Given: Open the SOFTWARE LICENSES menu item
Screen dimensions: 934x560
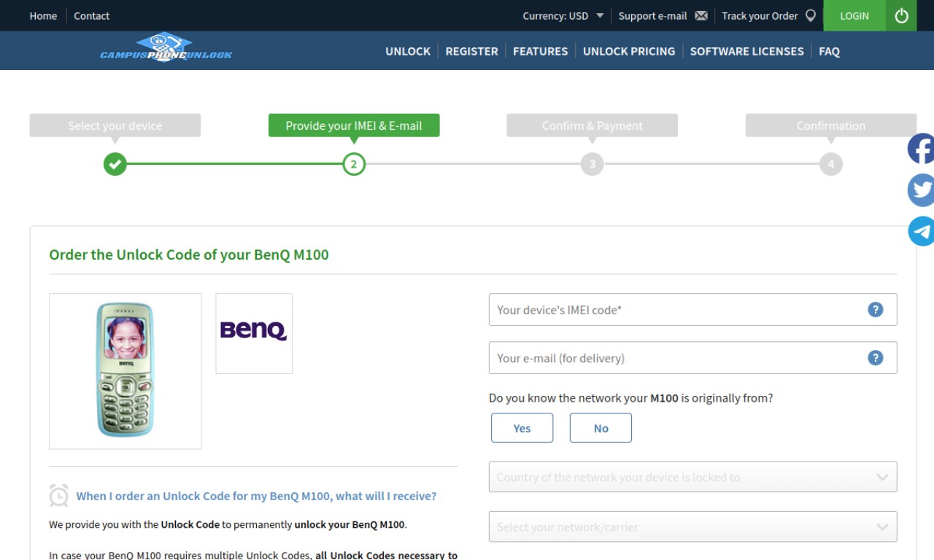Looking at the screenshot, I should (746, 51).
